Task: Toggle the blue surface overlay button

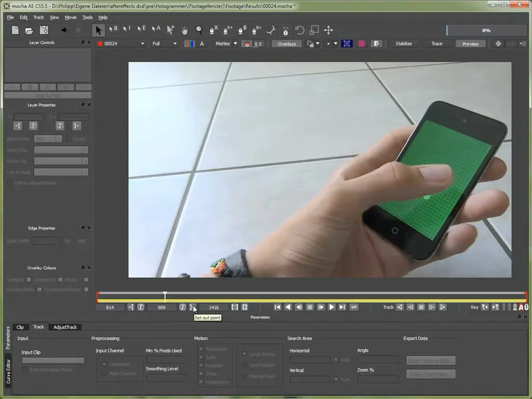Action: pyautogui.click(x=347, y=44)
